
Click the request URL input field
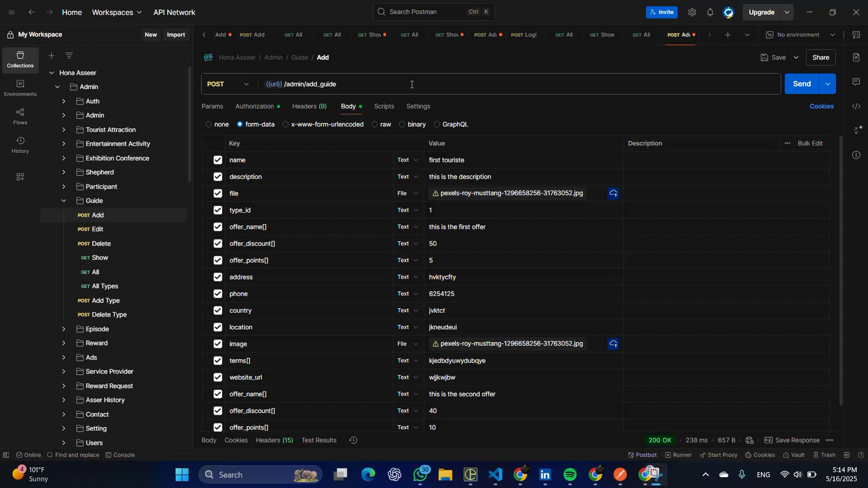tap(506, 84)
